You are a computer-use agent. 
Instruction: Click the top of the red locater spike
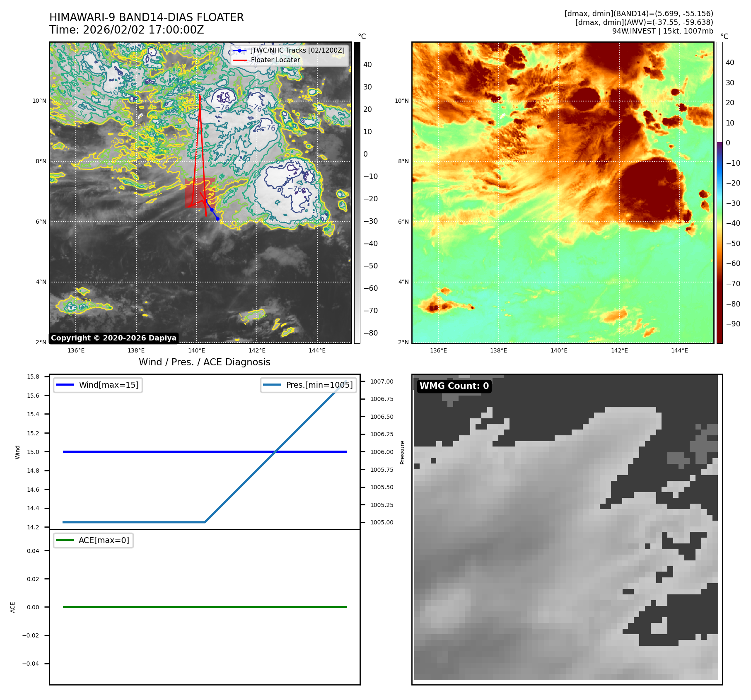click(x=200, y=96)
